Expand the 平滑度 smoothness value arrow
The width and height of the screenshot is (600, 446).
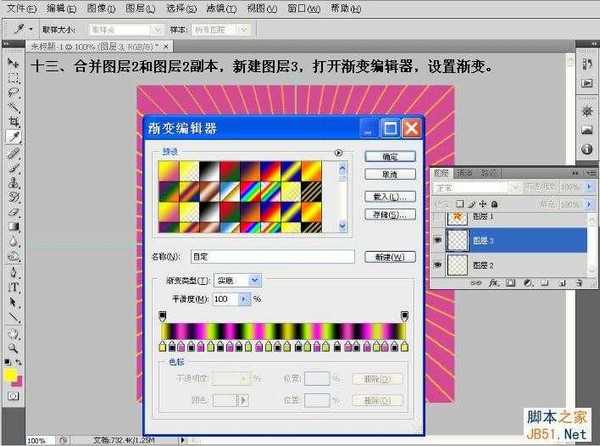pos(244,299)
